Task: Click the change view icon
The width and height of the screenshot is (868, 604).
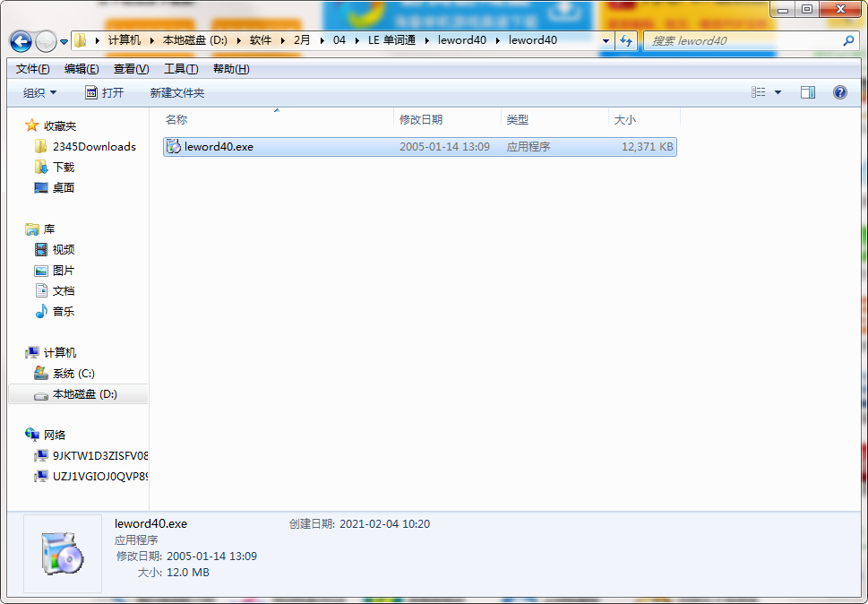Action: point(759,92)
